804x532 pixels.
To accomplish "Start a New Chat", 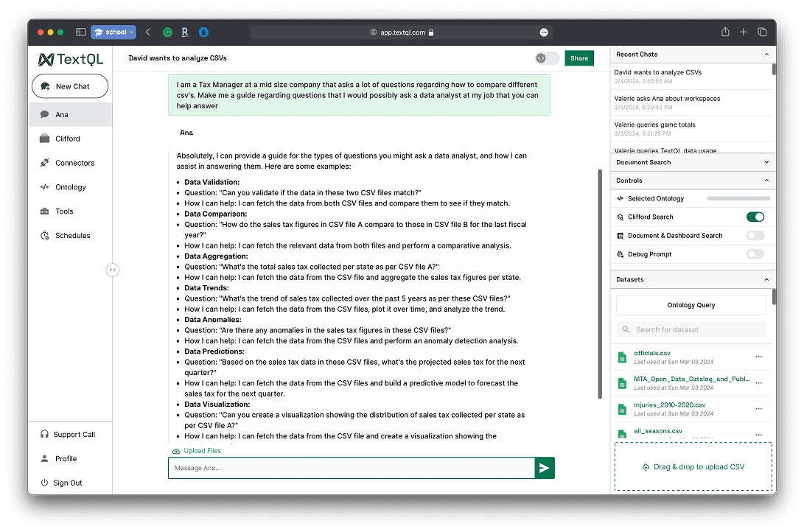I will coord(70,86).
